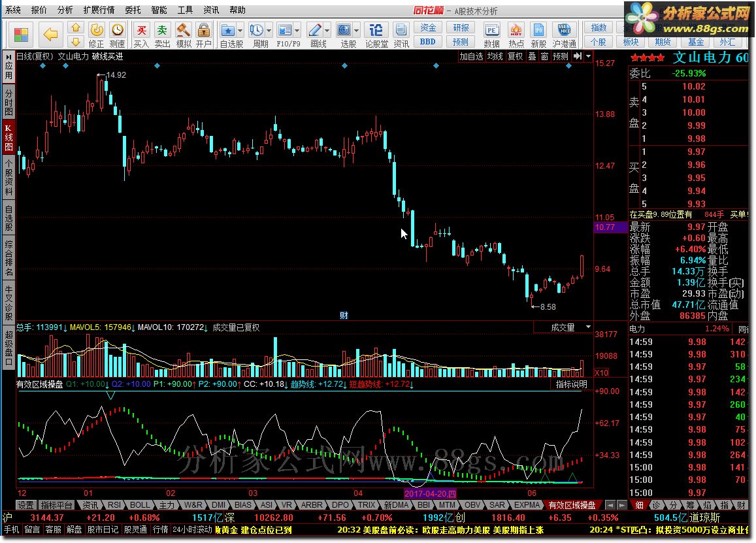Image resolution: width=756 pixels, height=543 pixels.
Task: Click the 数据 PE data icon
Action: [x=491, y=30]
